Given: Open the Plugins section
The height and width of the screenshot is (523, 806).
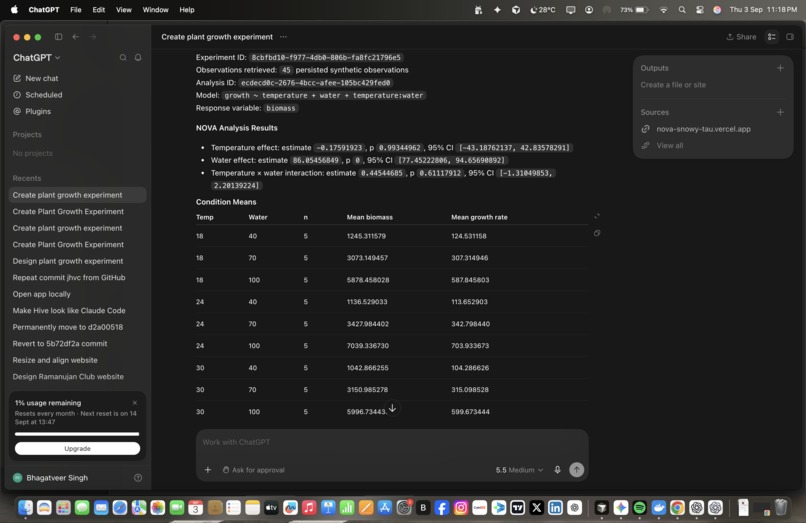Looking at the screenshot, I should pos(32,111).
